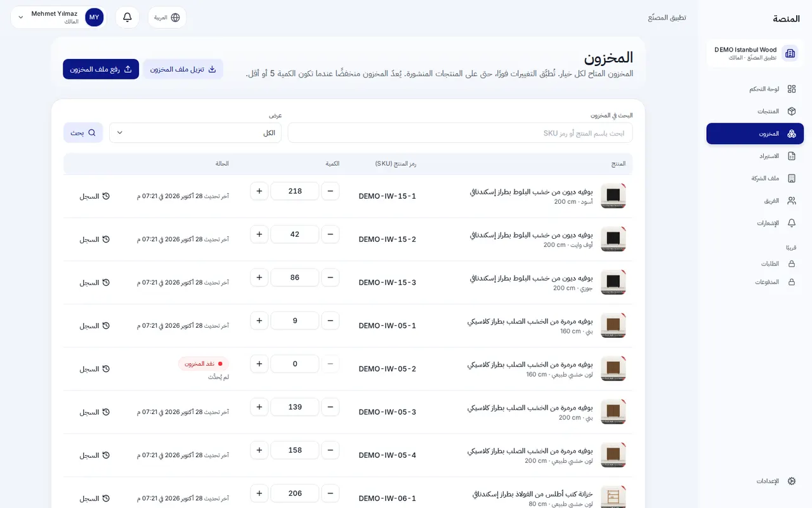Screen dimensions: 812x508
Task: Click quantity field showing 218
Action: 295,191
